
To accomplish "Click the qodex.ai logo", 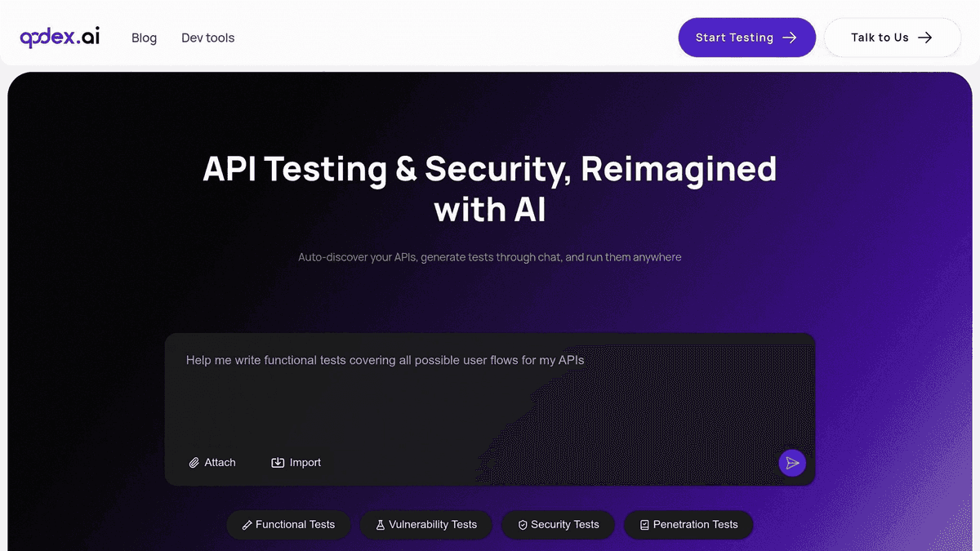I will click(59, 37).
